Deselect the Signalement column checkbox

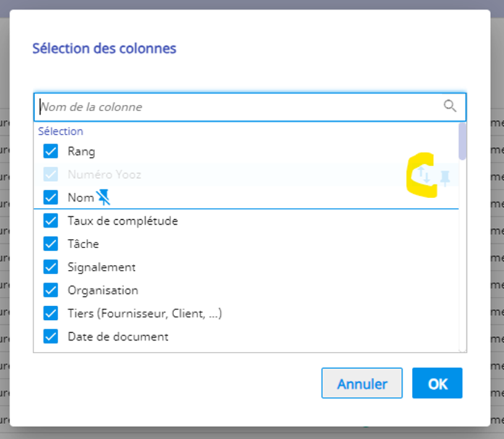pos(51,267)
